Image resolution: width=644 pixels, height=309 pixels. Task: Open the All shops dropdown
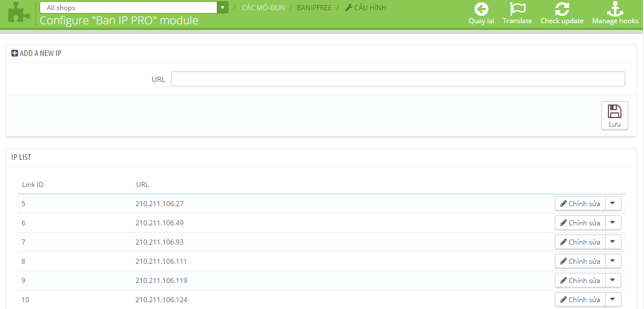click(x=134, y=7)
